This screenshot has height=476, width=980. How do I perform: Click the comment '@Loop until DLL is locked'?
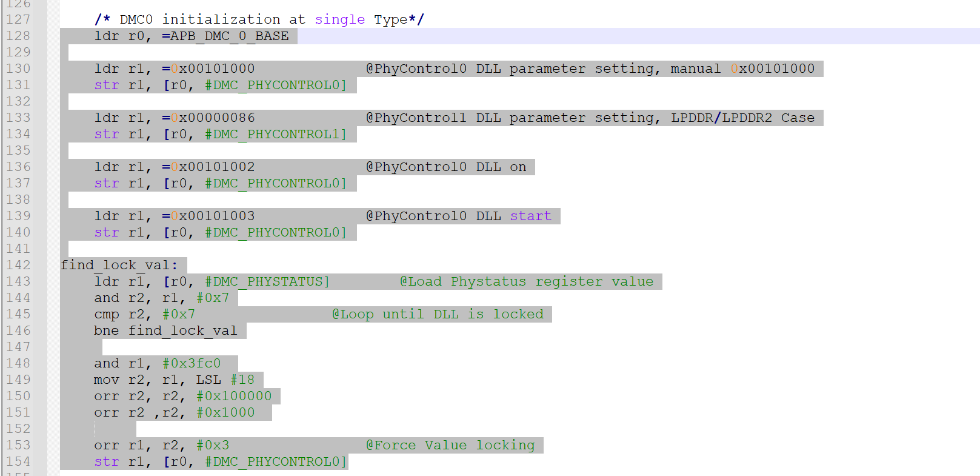[x=438, y=314]
